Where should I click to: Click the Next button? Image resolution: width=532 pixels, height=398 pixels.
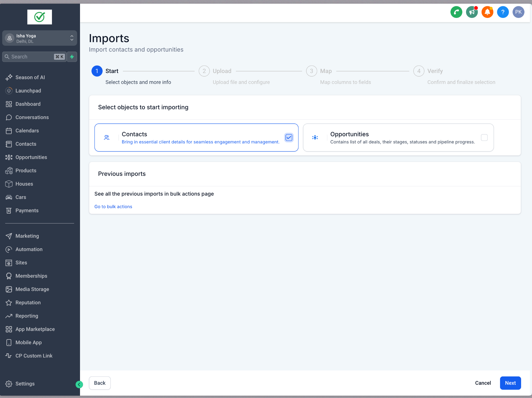[510, 383]
